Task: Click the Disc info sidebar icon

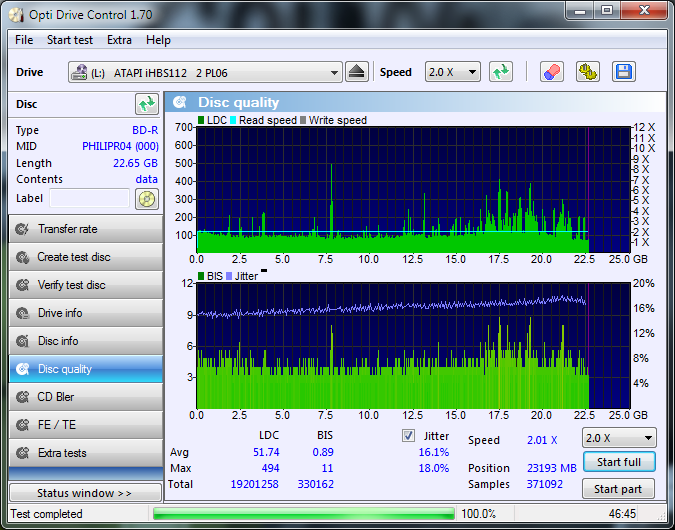Action: 22,341
